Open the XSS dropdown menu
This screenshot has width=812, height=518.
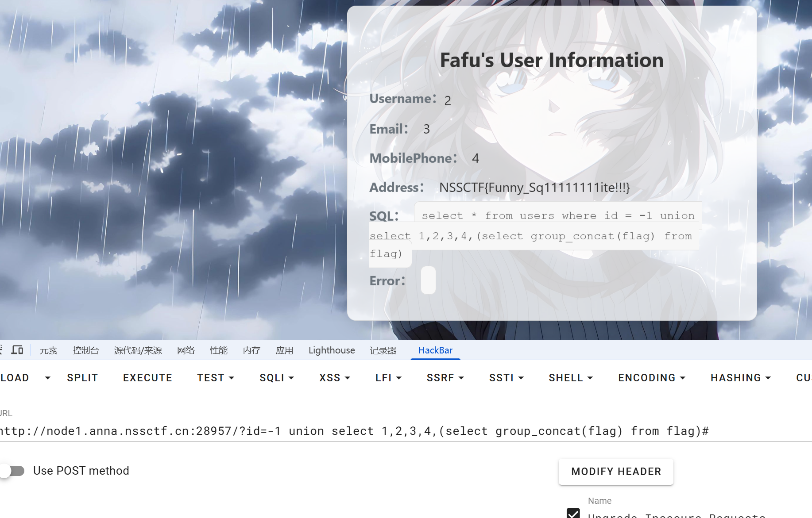coord(335,378)
